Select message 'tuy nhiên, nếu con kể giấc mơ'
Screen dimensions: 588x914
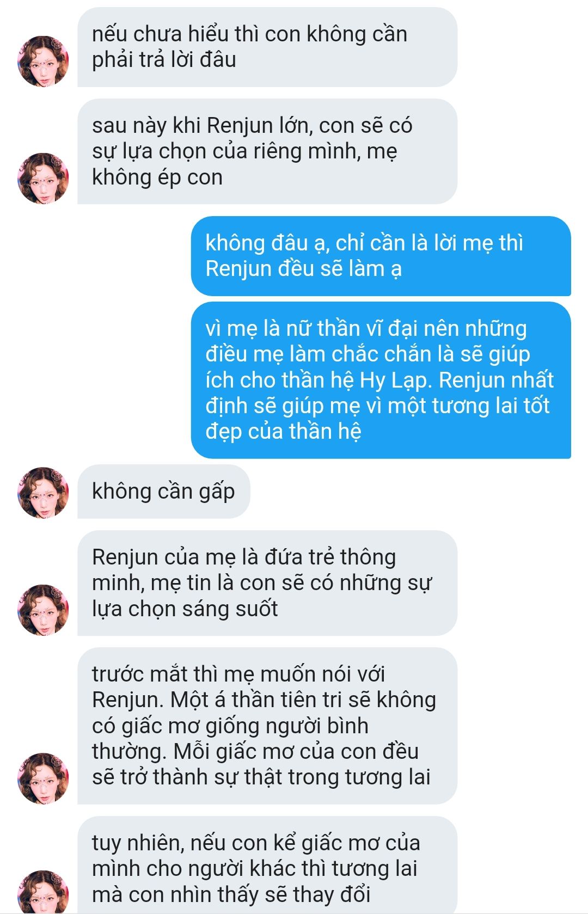(x=267, y=866)
